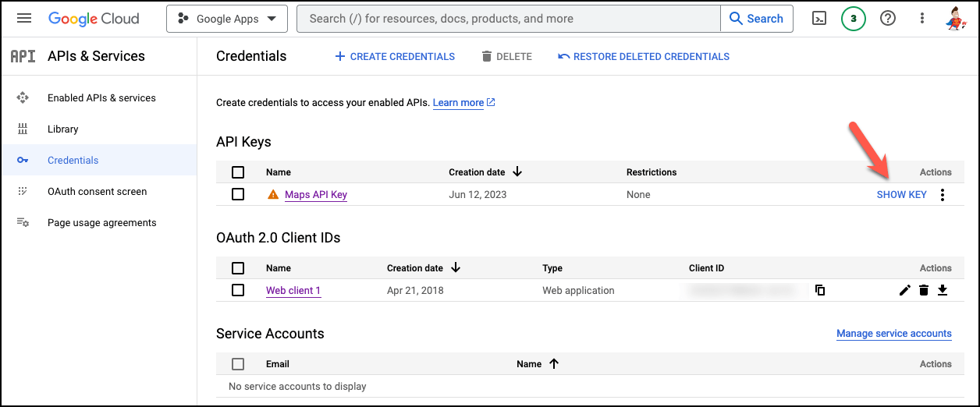Viewport: 980px width, 407px height.
Task: Click the Web application type cell
Action: pyautogui.click(x=579, y=290)
